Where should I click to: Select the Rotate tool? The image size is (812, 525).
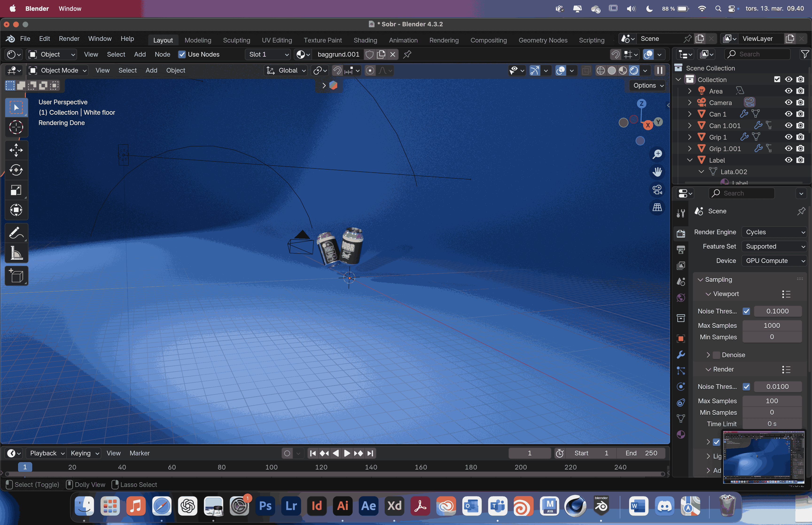(x=16, y=170)
